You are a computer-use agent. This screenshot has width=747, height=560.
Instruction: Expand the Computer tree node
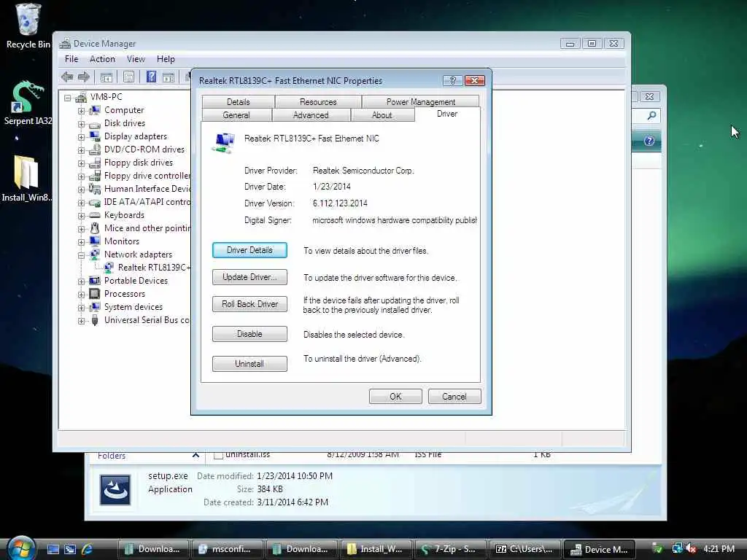tap(81, 111)
